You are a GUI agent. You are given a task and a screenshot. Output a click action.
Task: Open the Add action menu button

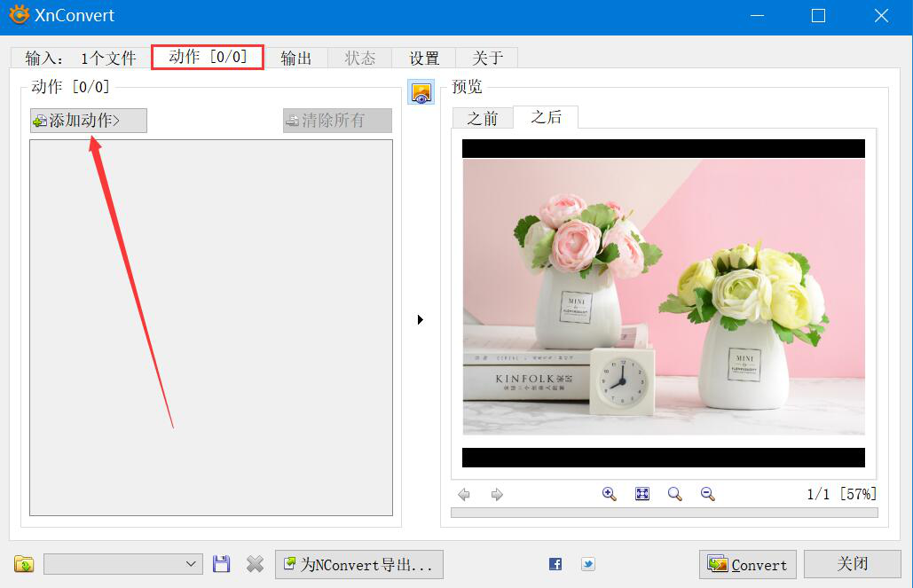pyautogui.click(x=89, y=121)
